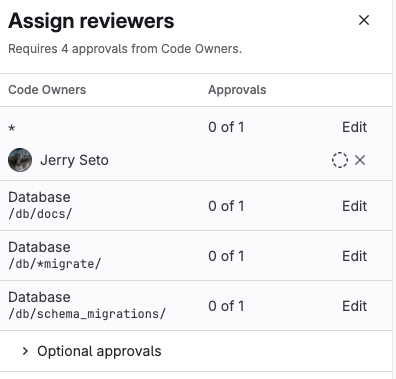Click the 0 of 1 count for /db/schema_migrations/
Image resolution: width=396 pixels, height=379 pixels.
point(226,306)
